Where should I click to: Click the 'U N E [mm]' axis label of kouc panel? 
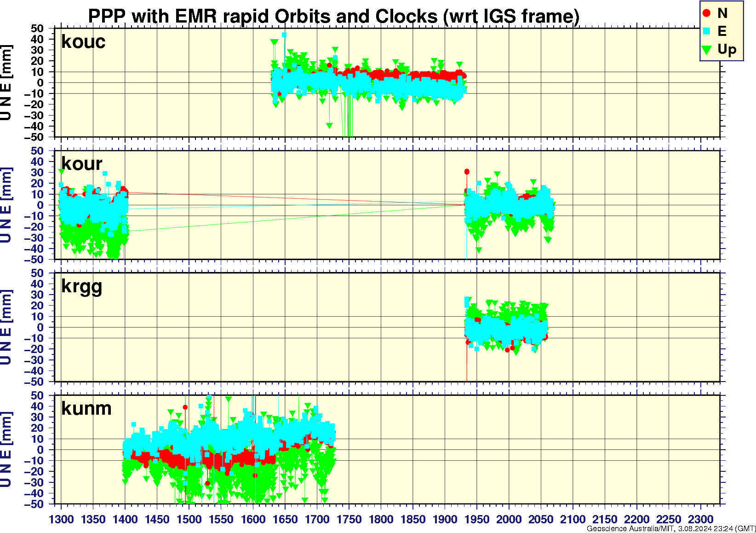point(6,83)
